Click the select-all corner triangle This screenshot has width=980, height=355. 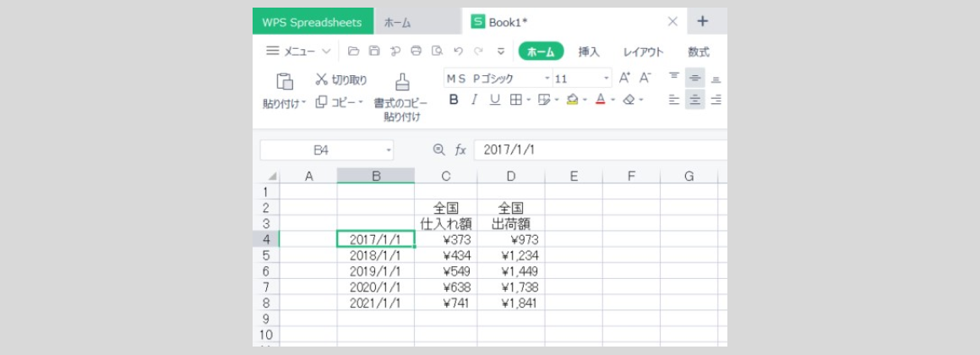(x=273, y=177)
